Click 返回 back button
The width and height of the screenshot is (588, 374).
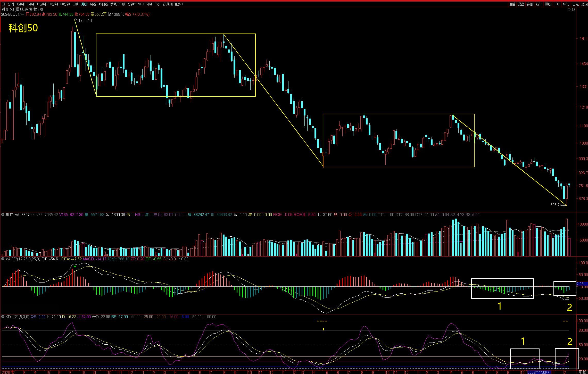pyautogui.click(x=584, y=4)
